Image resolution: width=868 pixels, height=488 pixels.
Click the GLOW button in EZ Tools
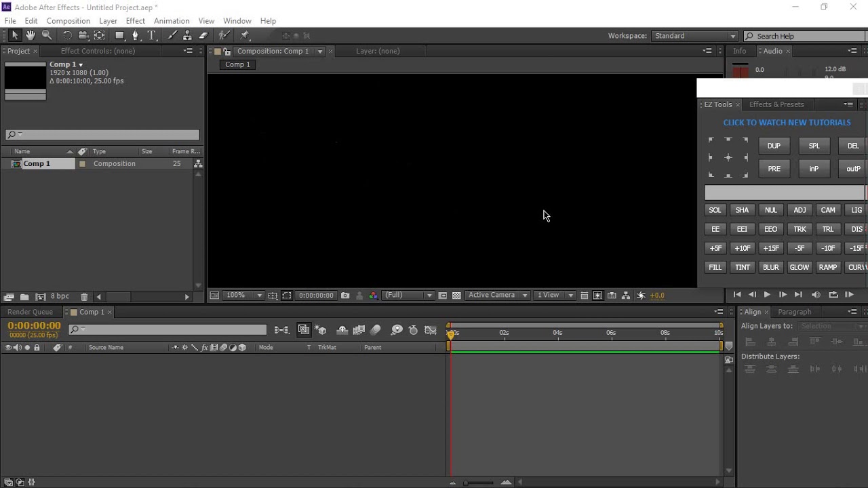[x=800, y=267]
